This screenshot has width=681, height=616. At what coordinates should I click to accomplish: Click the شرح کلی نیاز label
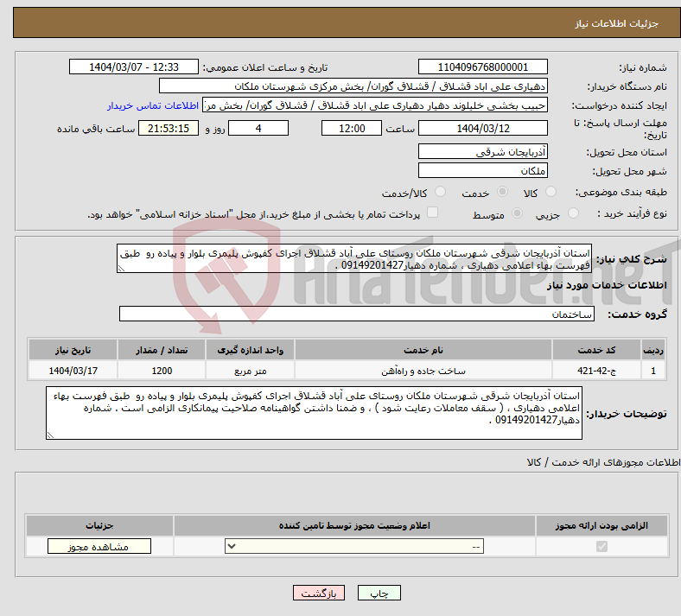tap(632, 259)
